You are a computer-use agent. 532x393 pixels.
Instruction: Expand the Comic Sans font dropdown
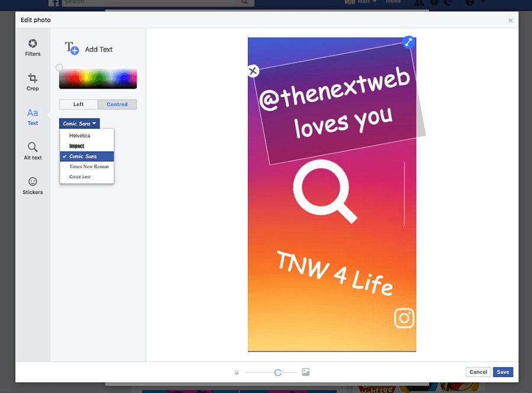(79, 124)
